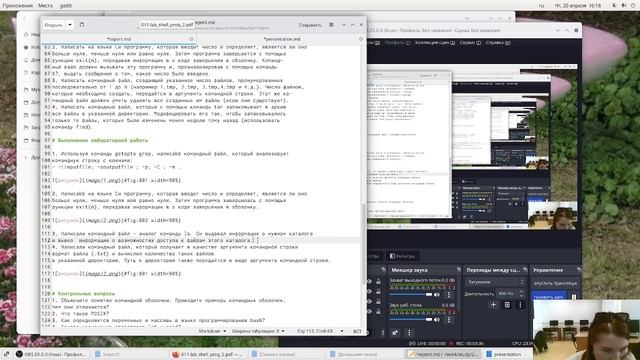Toggle visibility of the first source in OBS
Image resolution: width=640 pixels, height=360 pixels.
pyautogui.click(x=369, y=282)
